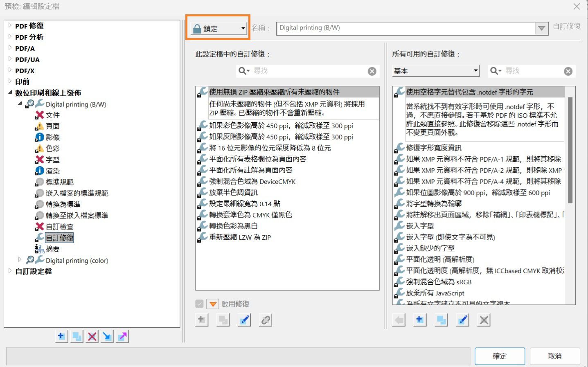
Task: Click 取消 to cancel editing
Action: [555, 356]
